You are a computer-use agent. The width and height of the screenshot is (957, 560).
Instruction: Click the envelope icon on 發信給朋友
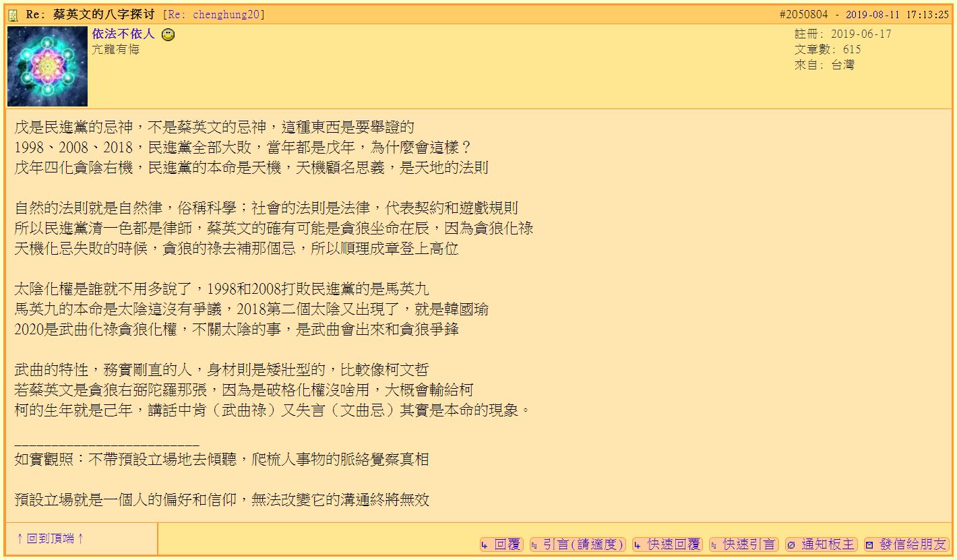(x=869, y=545)
